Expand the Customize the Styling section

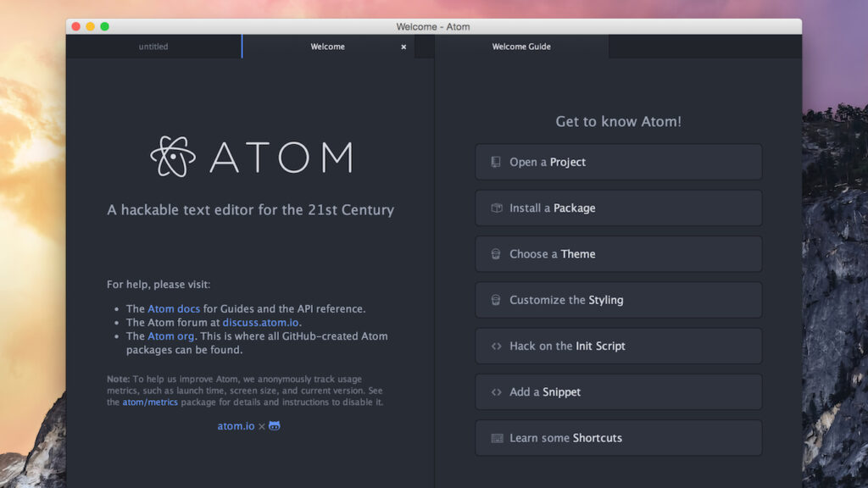(619, 300)
